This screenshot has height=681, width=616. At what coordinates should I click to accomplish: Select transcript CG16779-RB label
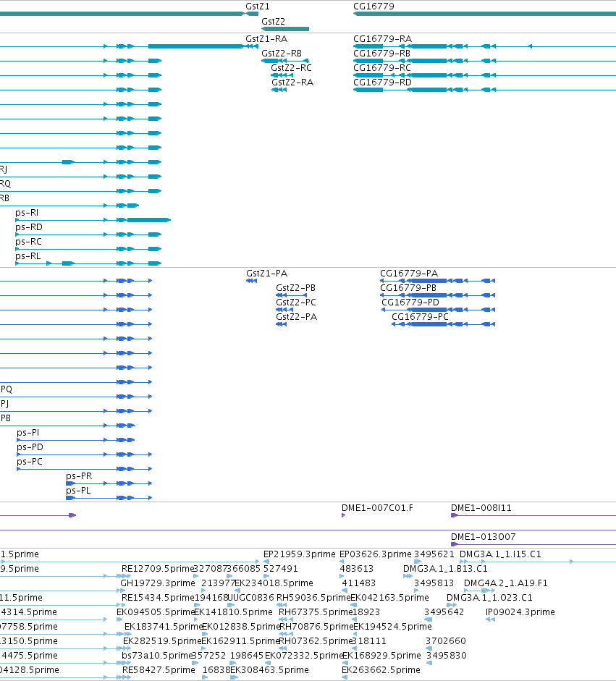pyautogui.click(x=382, y=53)
